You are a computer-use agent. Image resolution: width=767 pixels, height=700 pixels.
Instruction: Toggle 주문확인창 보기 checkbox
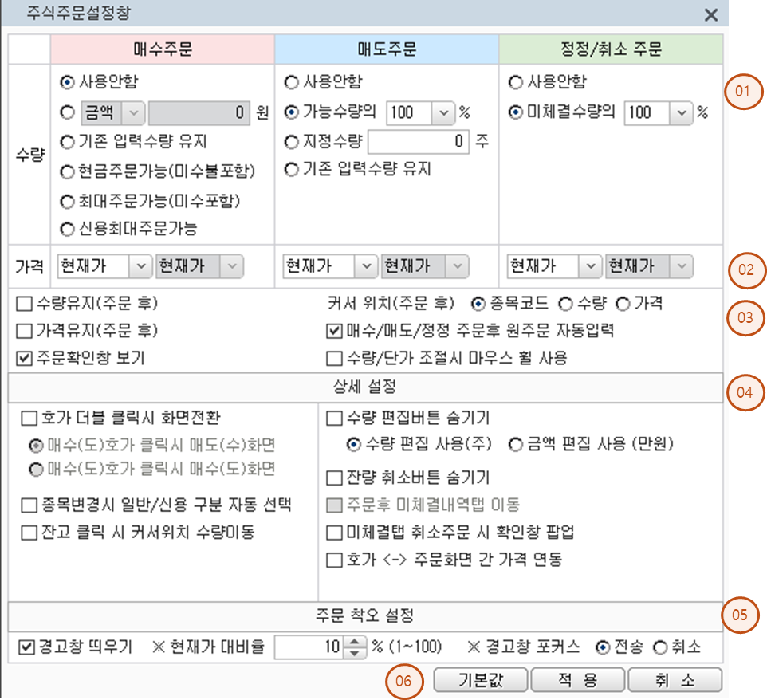(x=24, y=359)
